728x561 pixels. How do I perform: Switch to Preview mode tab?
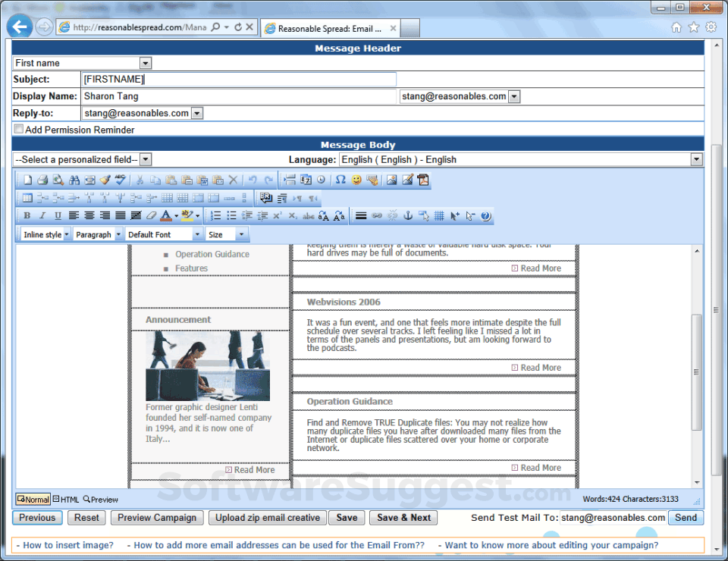pos(101,500)
